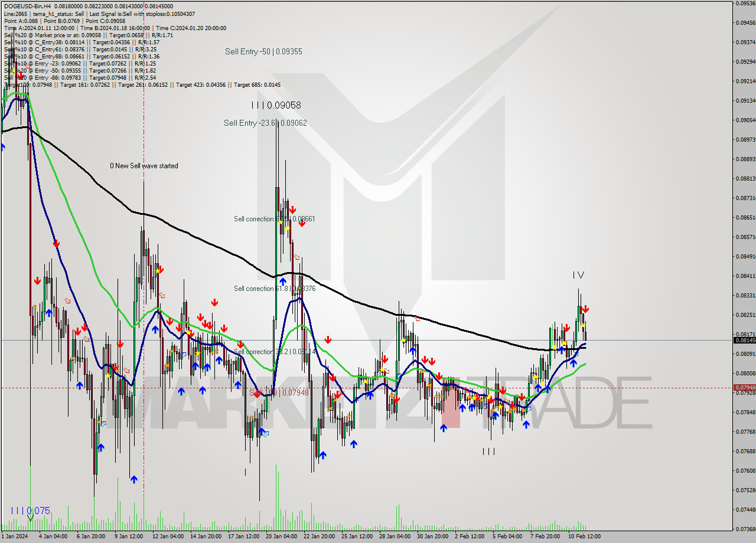
Task: Click the 'Sell %10 @ C_Entry61: 0.08376' row
Action: 82,49
